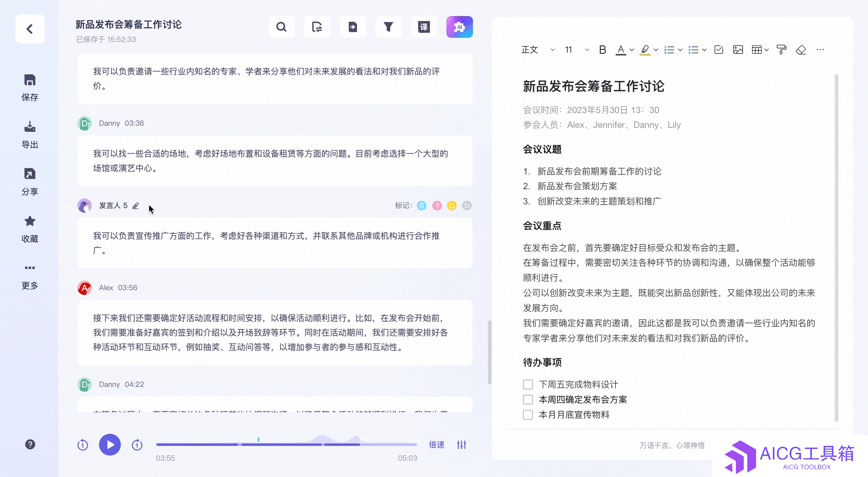Click Danny's avatar at 04:22
The height and width of the screenshot is (477, 868).
(85, 385)
